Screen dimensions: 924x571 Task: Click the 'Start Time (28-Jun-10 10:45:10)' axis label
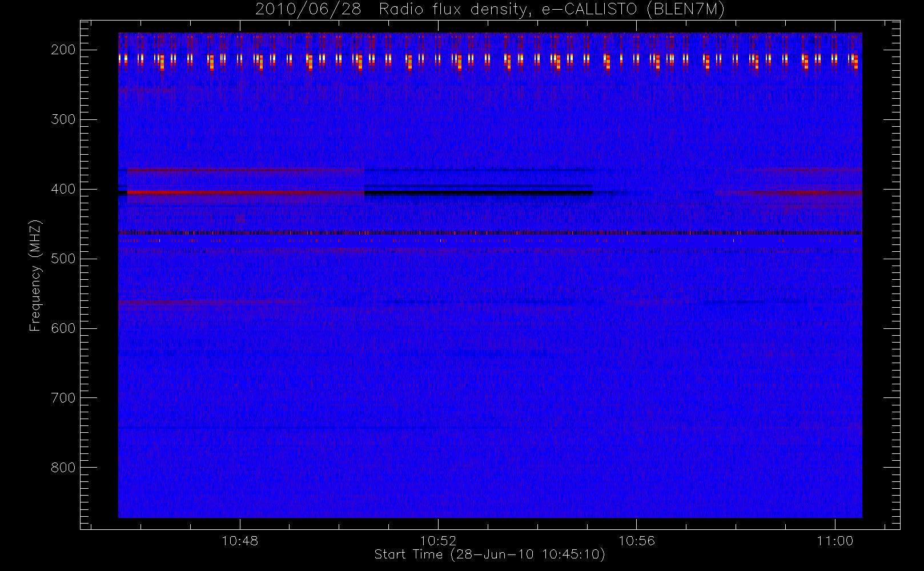pyautogui.click(x=489, y=554)
